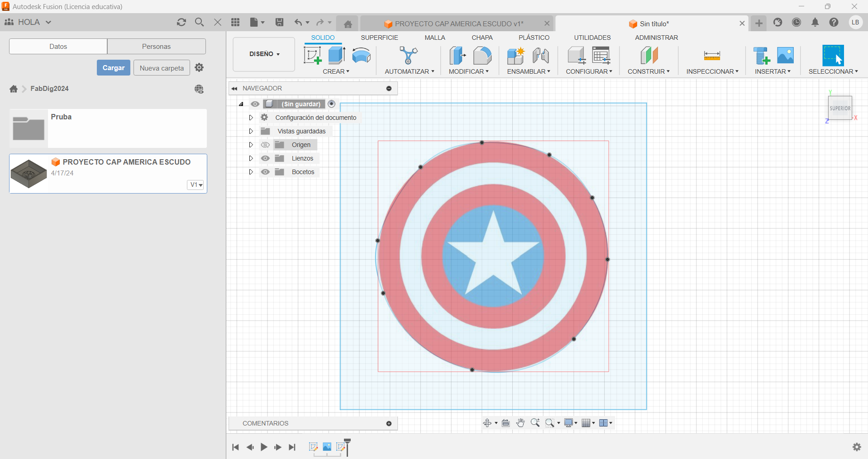868x459 pixels.
Task: Play the timeline
Action: tap(264, 447)
